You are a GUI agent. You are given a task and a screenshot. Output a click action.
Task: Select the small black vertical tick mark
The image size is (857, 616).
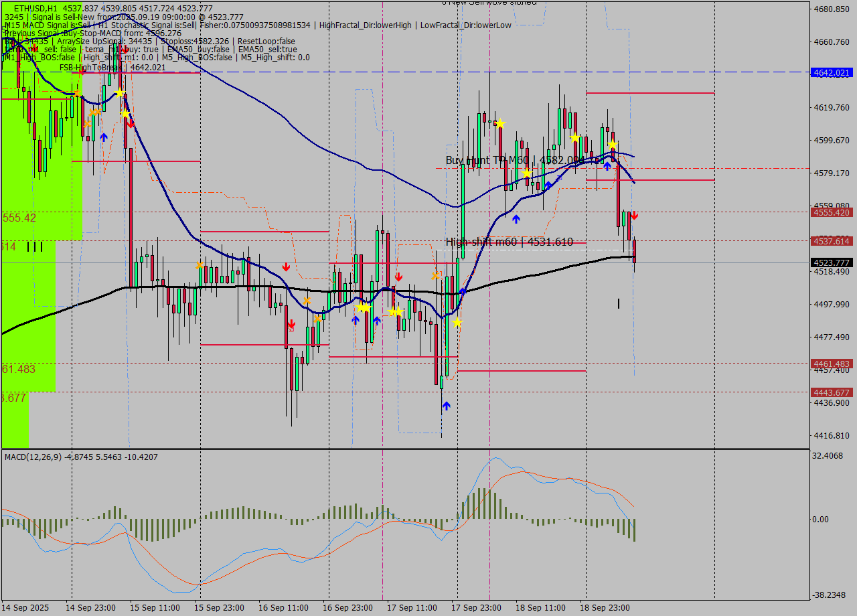coord(618,303)
